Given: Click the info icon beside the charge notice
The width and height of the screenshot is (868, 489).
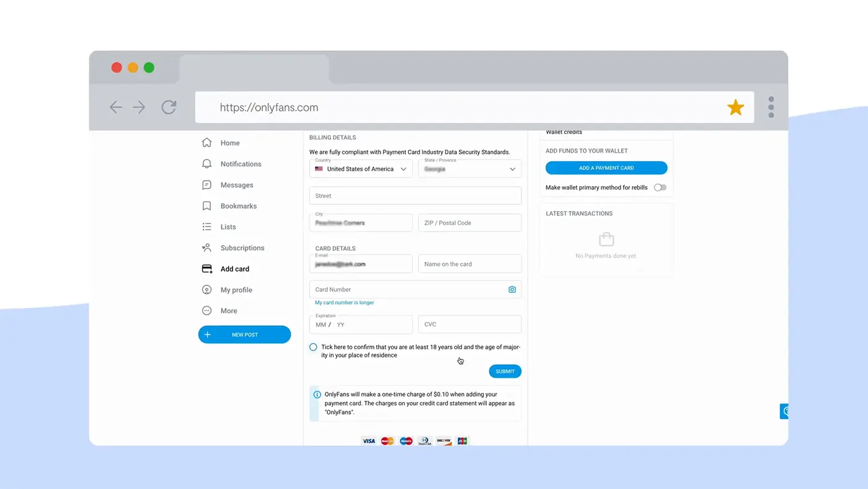Looking at the screenshot, I should click(317, 395).
